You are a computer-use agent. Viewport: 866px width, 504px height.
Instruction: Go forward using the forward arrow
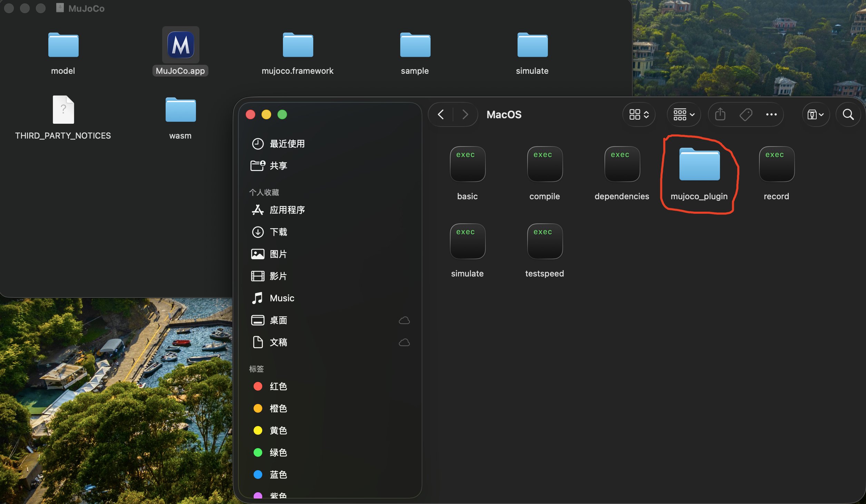coord(465,114)
